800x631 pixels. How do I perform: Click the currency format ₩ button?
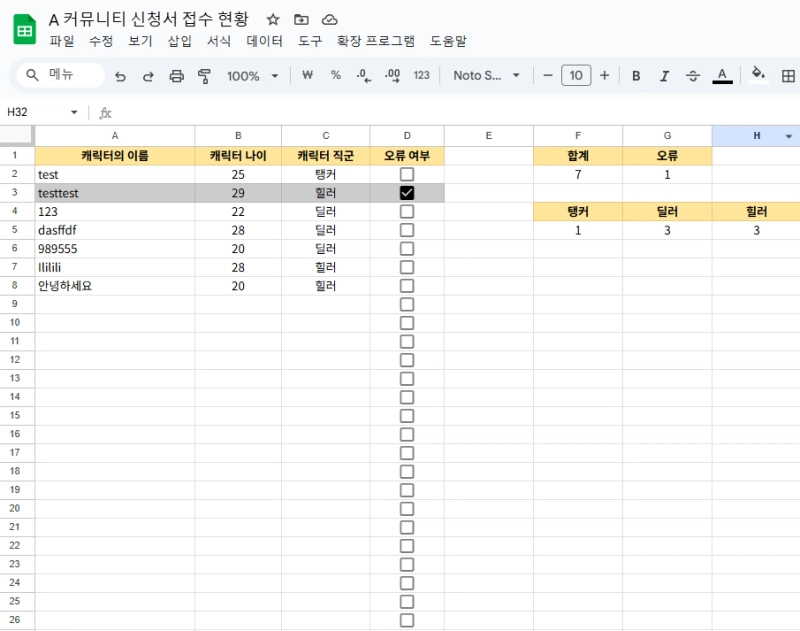click(x=308, y=76)
